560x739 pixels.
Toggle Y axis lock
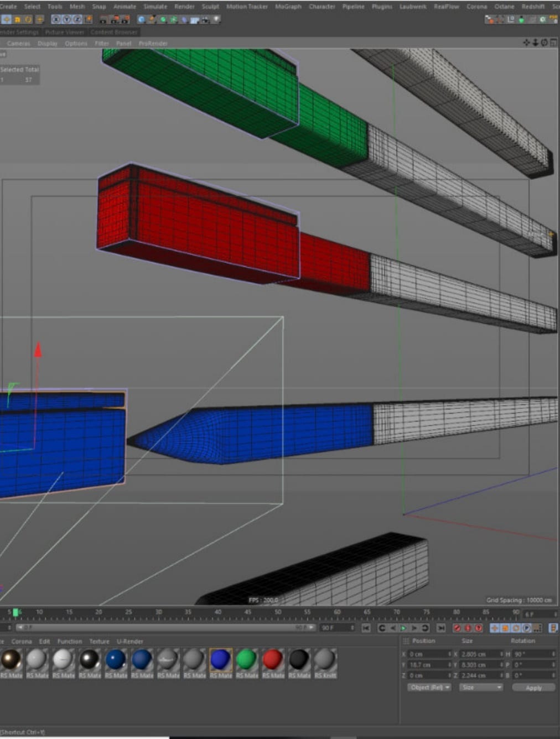click(x=66, y=19)
